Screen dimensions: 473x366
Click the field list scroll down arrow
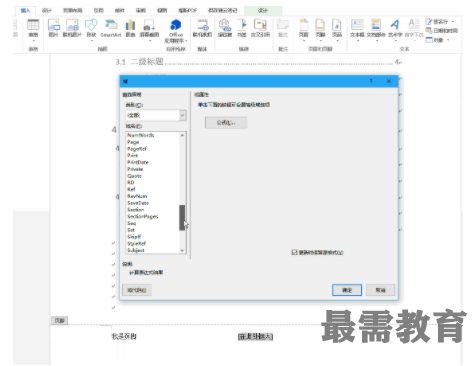(x=182, y=250)
